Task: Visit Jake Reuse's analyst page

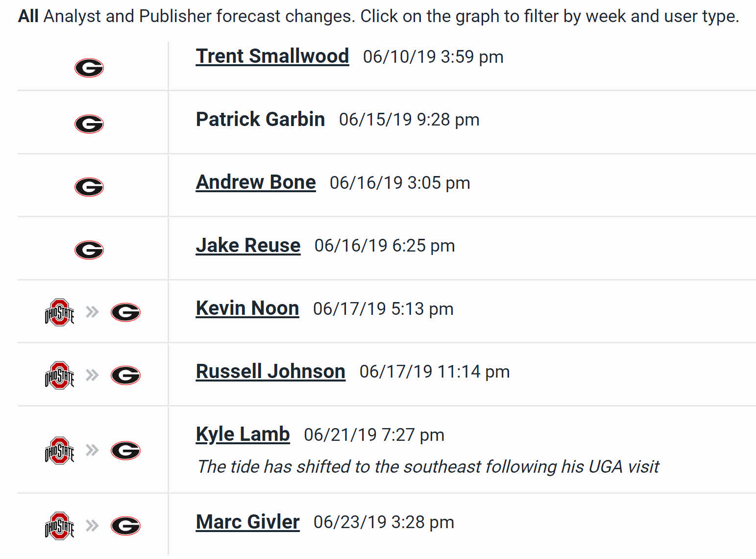Action: tap(248, 245)
